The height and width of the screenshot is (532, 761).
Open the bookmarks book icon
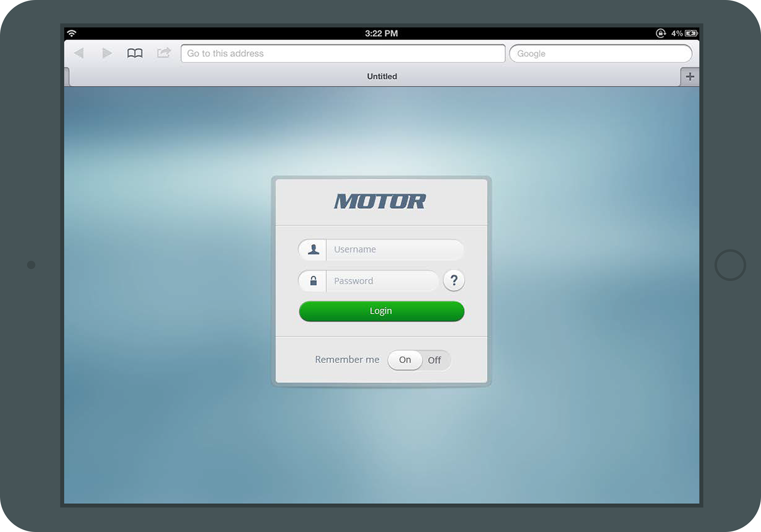[135, 53]
